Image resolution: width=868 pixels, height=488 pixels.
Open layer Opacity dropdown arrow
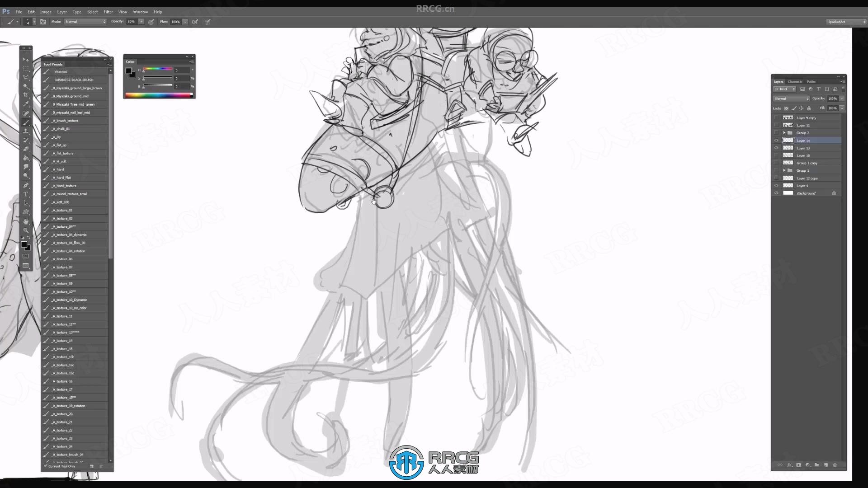(842, 99)
